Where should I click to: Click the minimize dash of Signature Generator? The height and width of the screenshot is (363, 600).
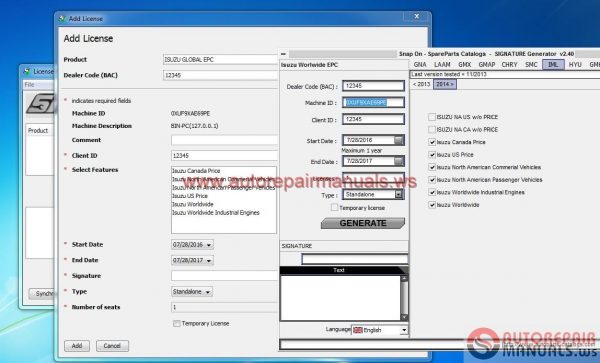coord(283,54)
